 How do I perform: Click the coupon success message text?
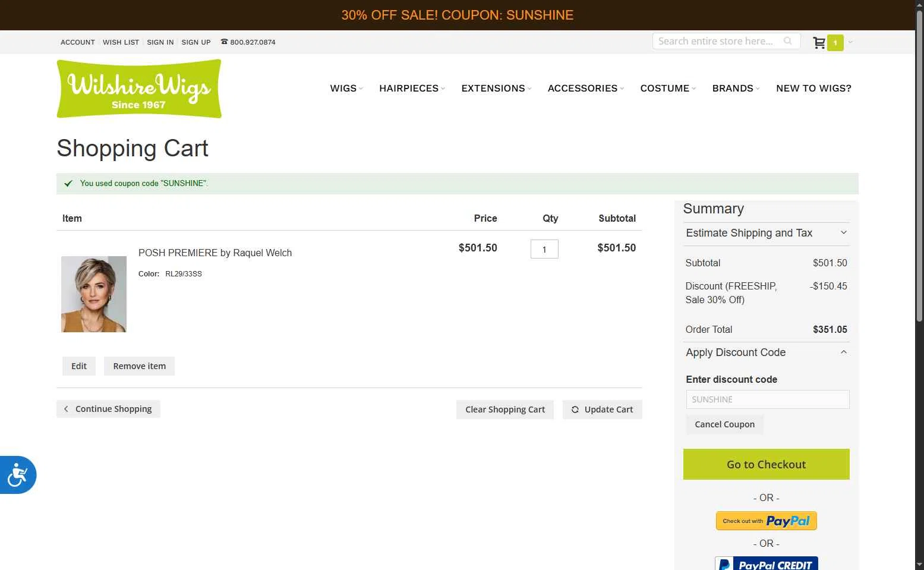pyautogui.click(x=144, y=184)
